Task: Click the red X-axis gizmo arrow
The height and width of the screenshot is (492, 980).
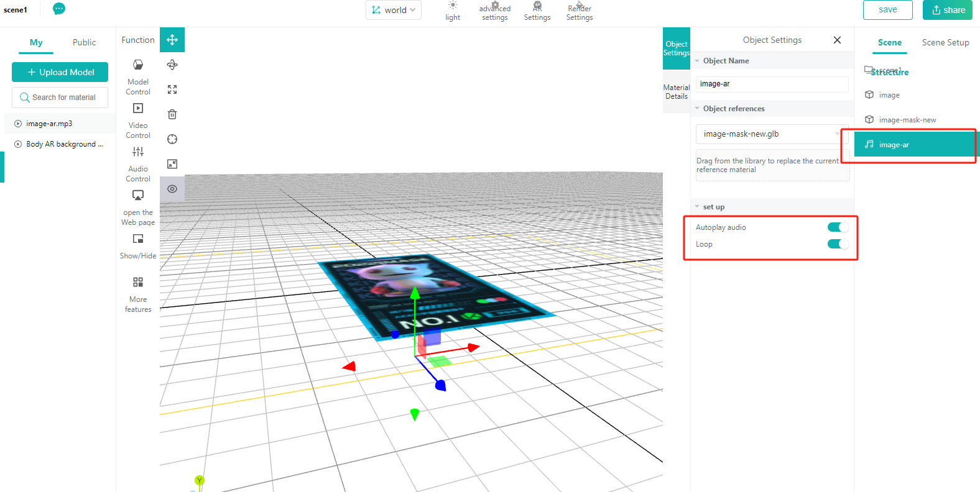Action: pyautogui.click(x=474, y=347)
